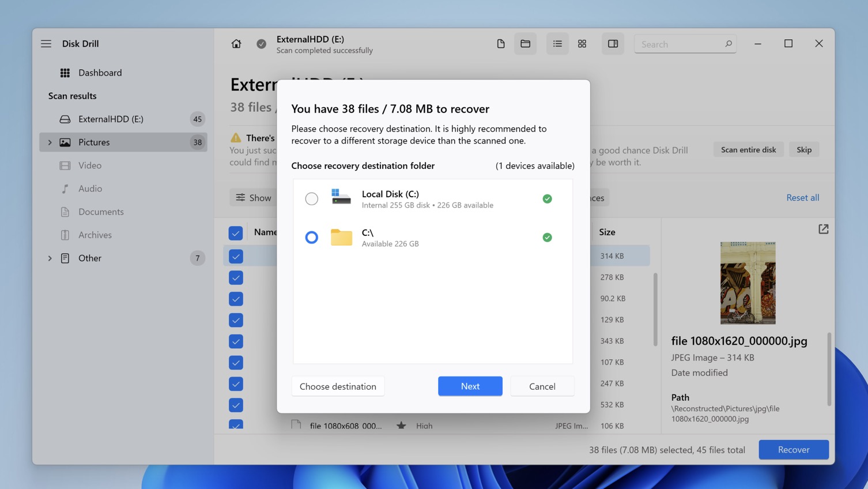Image resolution: width=868 pixels, height=489 pixels.
Task: Click the Local Disk (C:) drive icon
Action: pyautogui.click(x=341, y=197)
